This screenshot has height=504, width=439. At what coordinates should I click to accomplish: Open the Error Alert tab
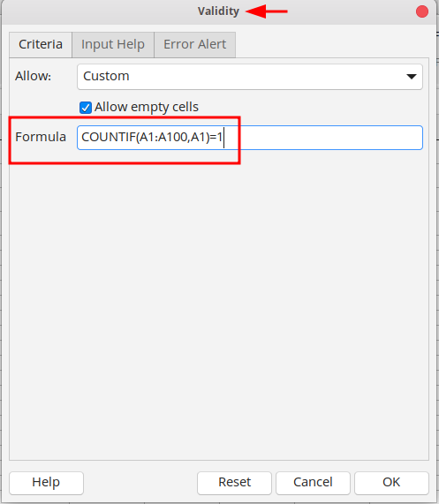pyautogui.click(x=195, y=45)
